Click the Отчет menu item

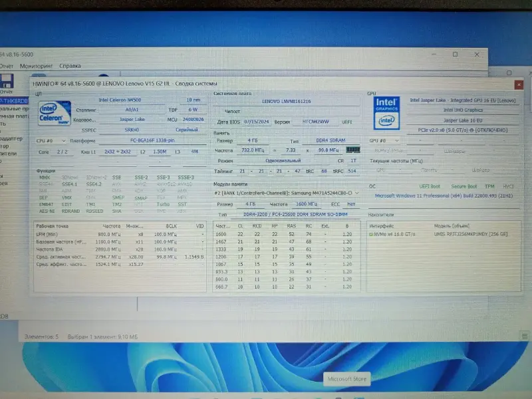click(x=6, y=66)
